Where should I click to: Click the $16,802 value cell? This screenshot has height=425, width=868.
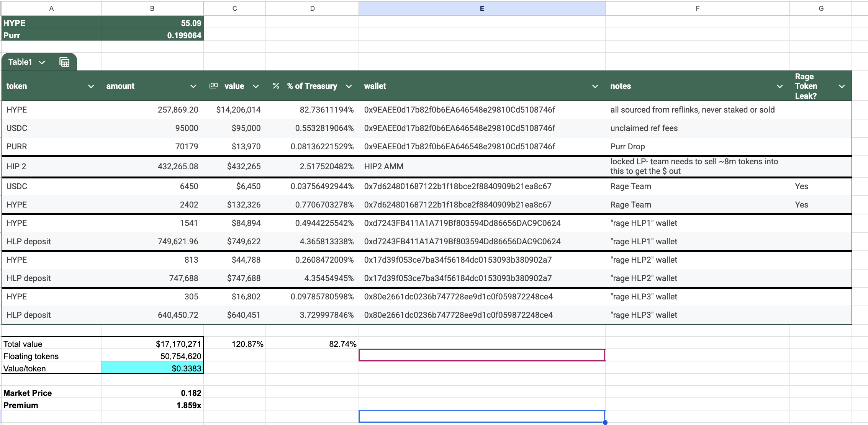click(x=234, y=297)
